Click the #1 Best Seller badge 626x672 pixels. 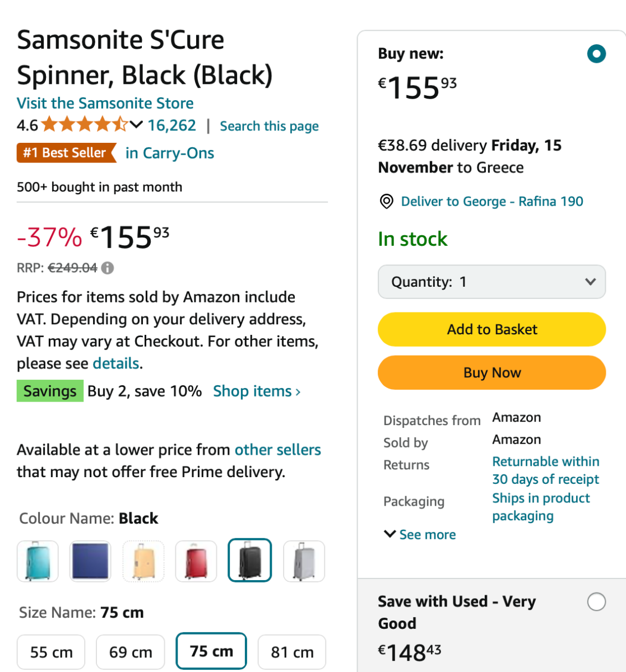click(x=66, y=153)
